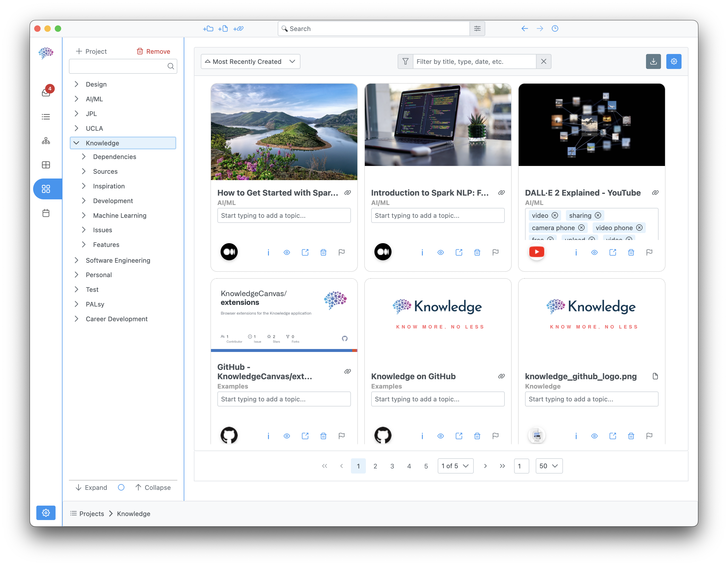Show info for DALL·E 2 Explained card
The width and height of the screenshot is (728, 566).
pos(576,253)
